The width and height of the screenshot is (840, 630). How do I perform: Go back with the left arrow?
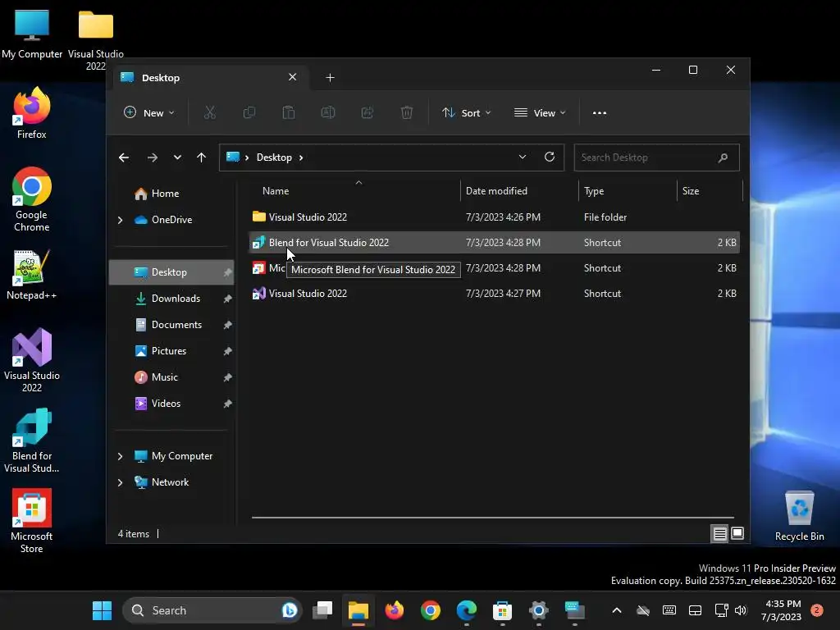click(x=124, y=157)
